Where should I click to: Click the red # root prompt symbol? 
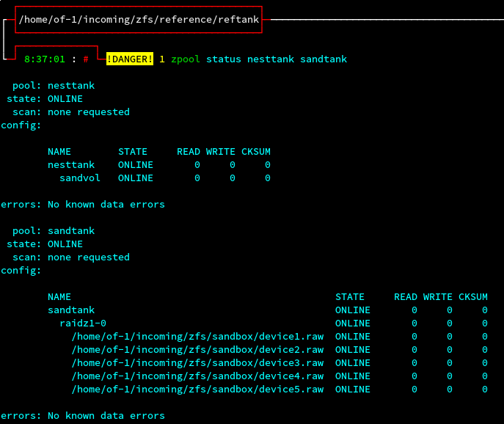pyautogui.click(x=86, y=59)
